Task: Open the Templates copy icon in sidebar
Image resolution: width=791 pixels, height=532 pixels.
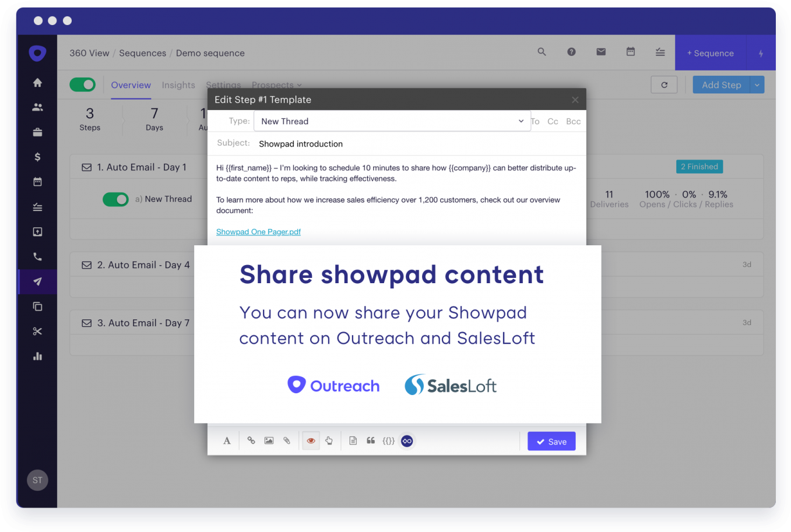Action: [37, 306]
